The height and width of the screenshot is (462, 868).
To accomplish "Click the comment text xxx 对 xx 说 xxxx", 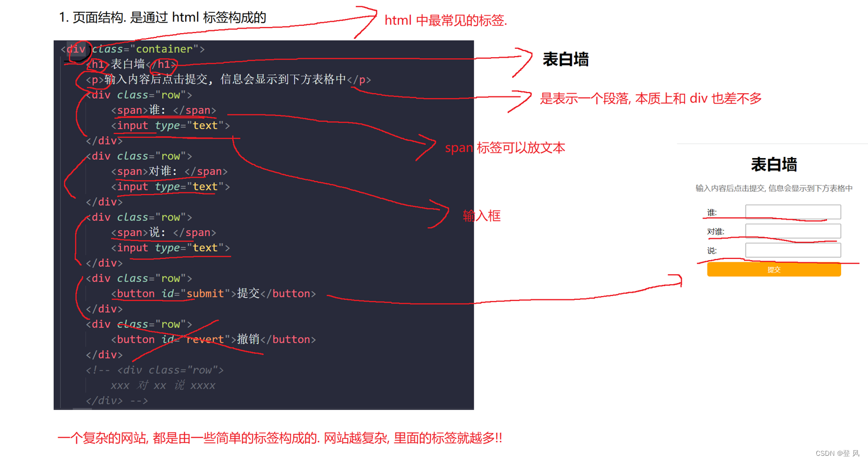I will click(163, 385).
